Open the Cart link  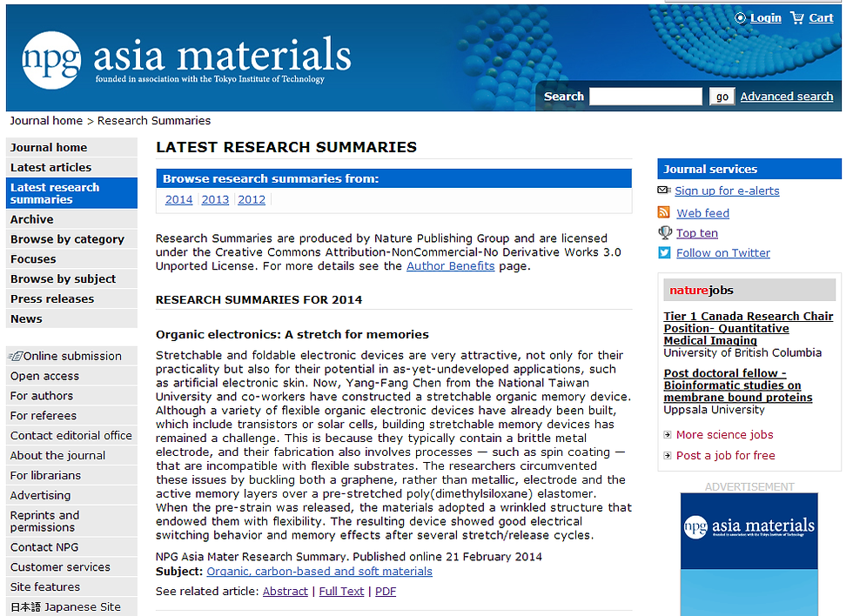[x=821, y=18]
